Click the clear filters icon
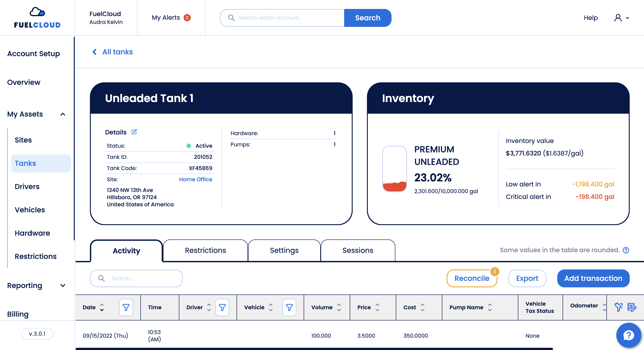The image size is (644, 350). 618,307
